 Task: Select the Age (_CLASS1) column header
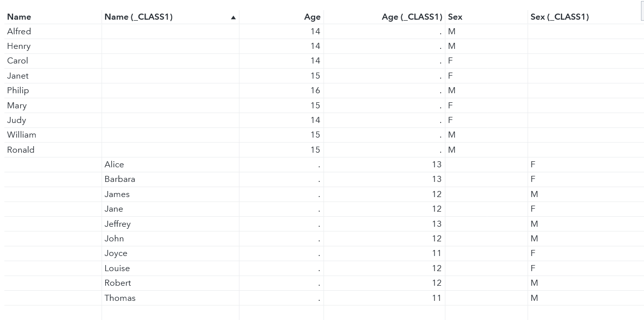411,17
